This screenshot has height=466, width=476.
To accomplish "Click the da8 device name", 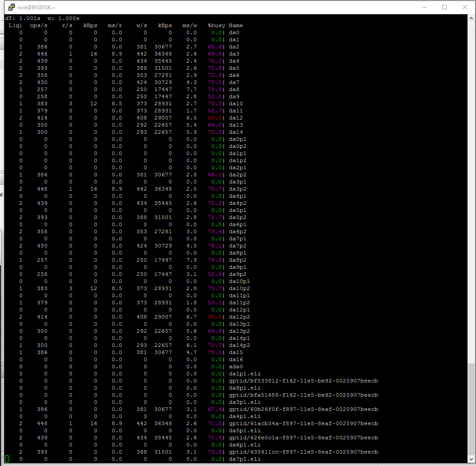I will tap(234, 89).
